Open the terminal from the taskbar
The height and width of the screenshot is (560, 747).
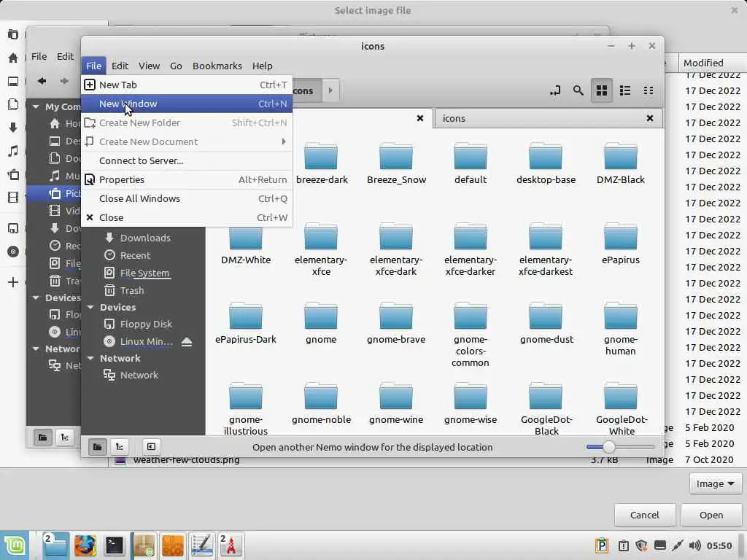[115, 545]
